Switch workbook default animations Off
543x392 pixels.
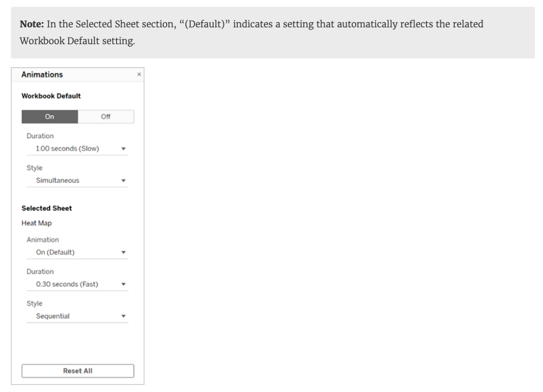(106, 117)
